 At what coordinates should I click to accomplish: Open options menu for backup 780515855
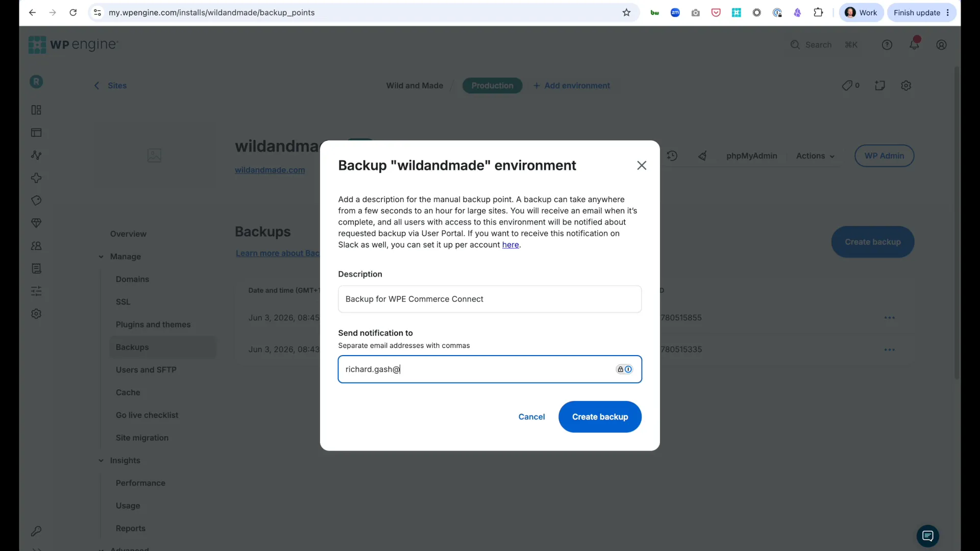click(x=889, y=318)
